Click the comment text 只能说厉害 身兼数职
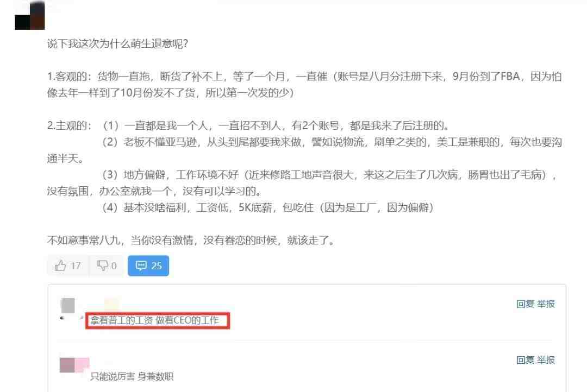The height and width of the screenshot is (392, 587). coord(132,376)
